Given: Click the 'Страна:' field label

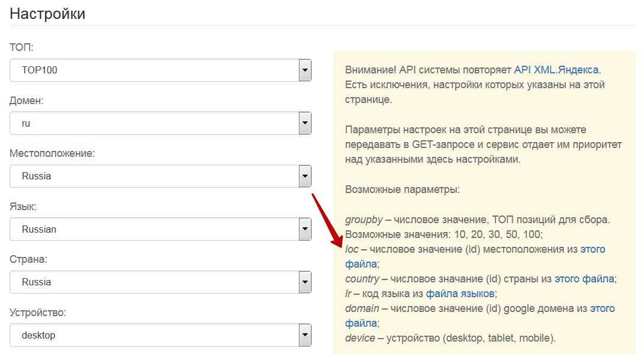Looking at the screenshot, I should point(28,259).
